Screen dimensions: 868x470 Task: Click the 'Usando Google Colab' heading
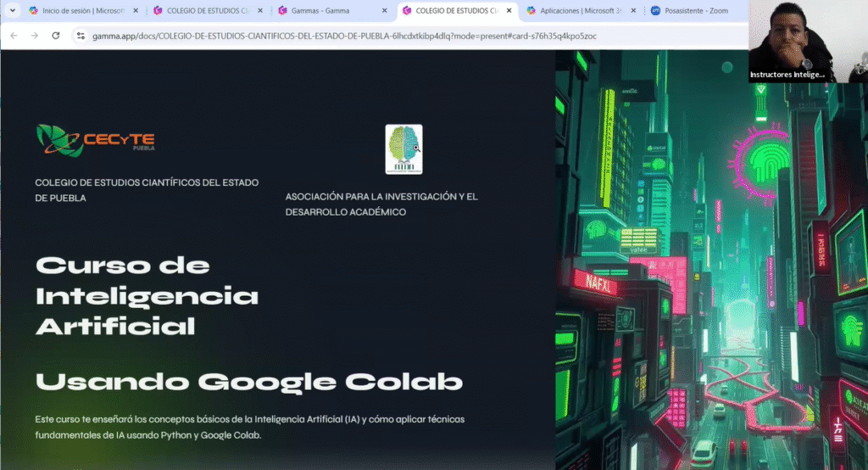point(249,382)
